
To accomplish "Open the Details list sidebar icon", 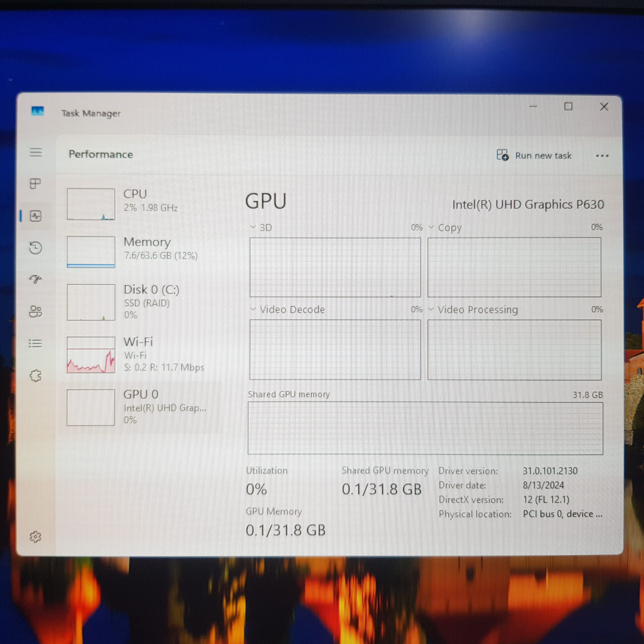I will click(x=36, y=343).
